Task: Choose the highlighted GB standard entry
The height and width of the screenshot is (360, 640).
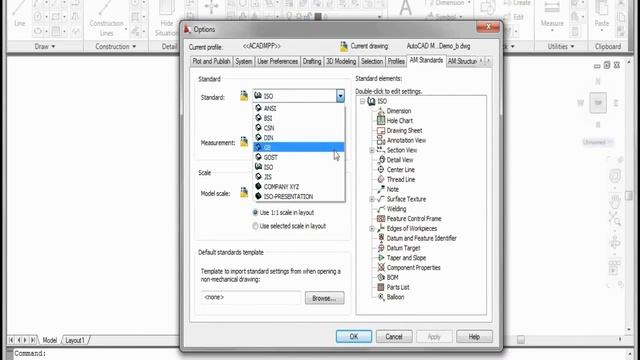Action: tap(298, 147)
